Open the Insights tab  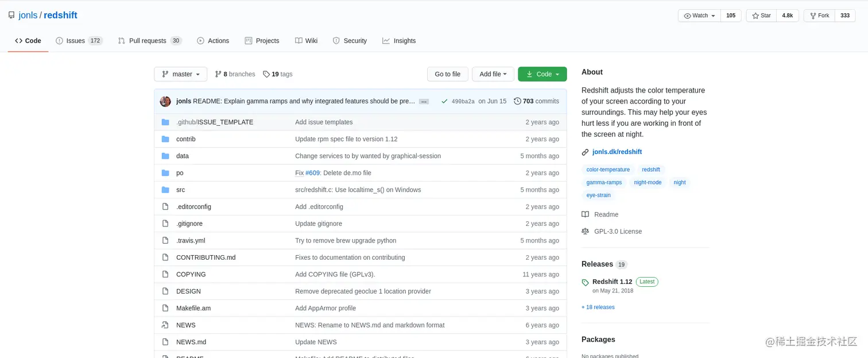[x=399, y=41]
